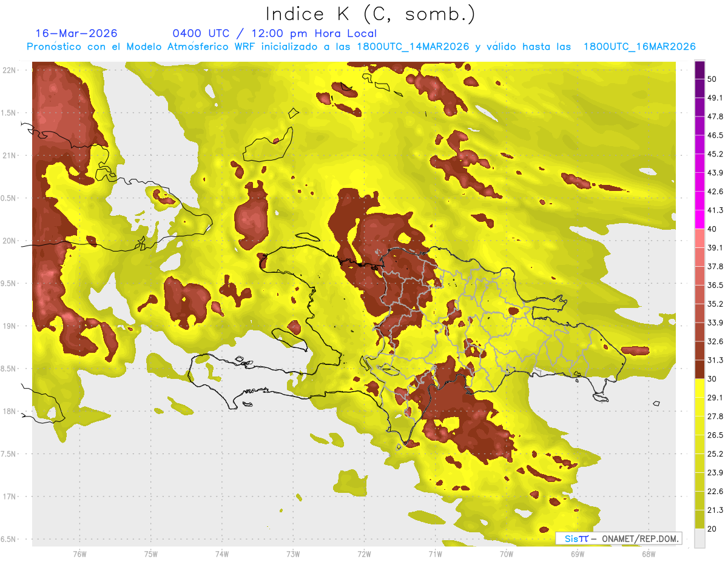The height and width of the screenshot is (562, 728).
Task: Click the '70W' longitude label
Action: [506, 554]
